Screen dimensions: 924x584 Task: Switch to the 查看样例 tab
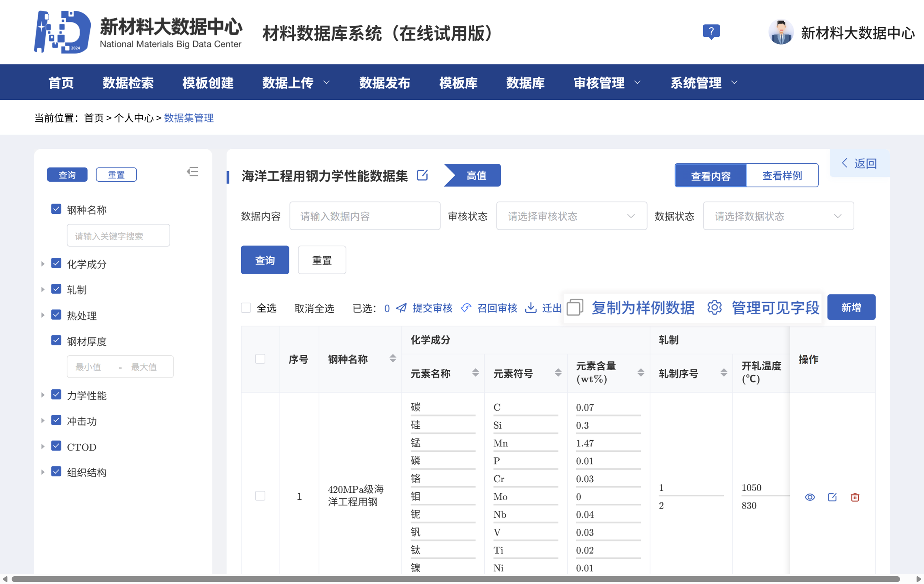pyautogui.click(x=781, y=176)
